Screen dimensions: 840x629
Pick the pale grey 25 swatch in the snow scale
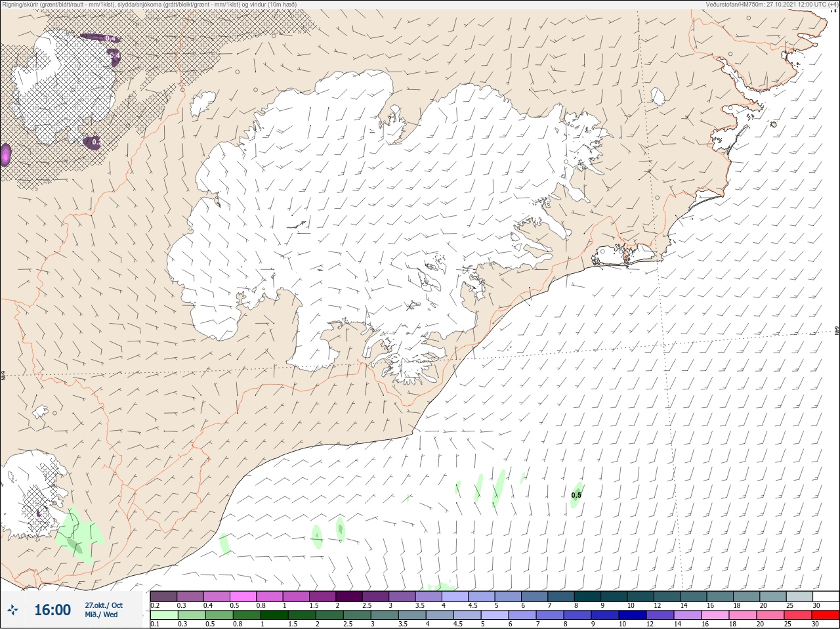pos(799,596)
